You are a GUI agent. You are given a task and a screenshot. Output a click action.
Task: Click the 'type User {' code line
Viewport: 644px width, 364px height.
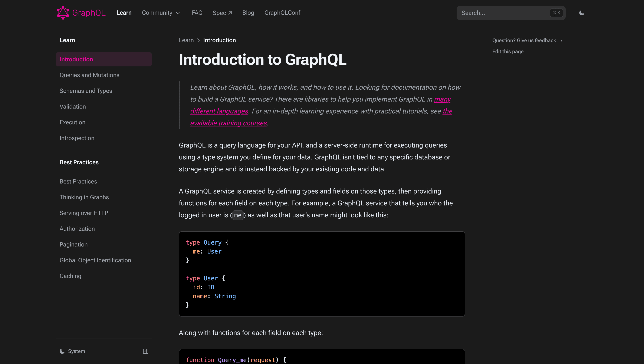[205, 278]
